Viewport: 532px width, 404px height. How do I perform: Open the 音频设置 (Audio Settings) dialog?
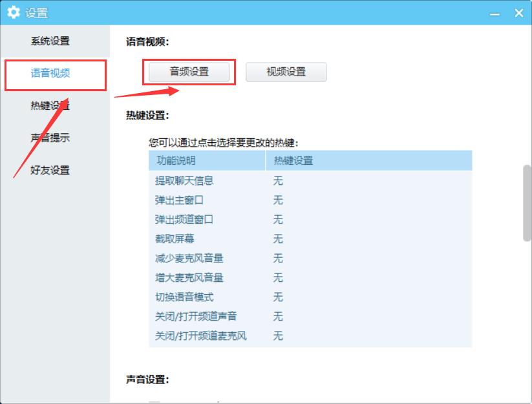[189, 72]
